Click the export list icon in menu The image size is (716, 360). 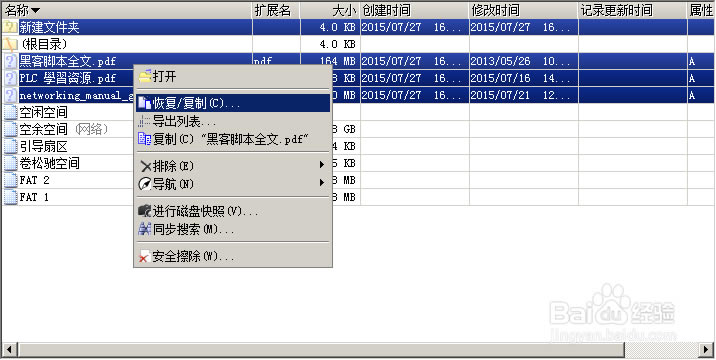[145, 121]
